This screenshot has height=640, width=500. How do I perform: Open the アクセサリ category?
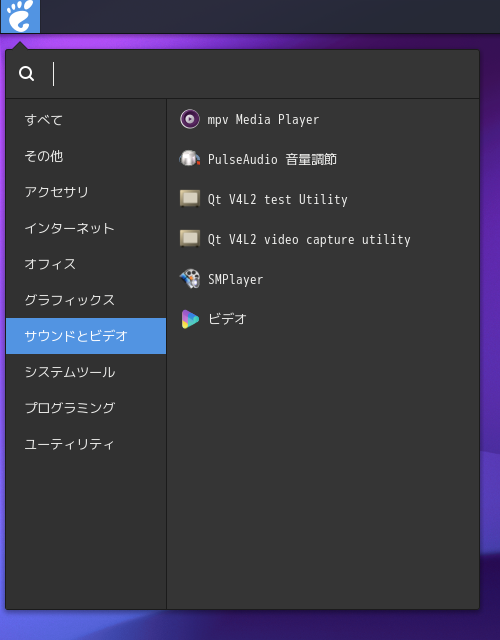click(86, 192)
